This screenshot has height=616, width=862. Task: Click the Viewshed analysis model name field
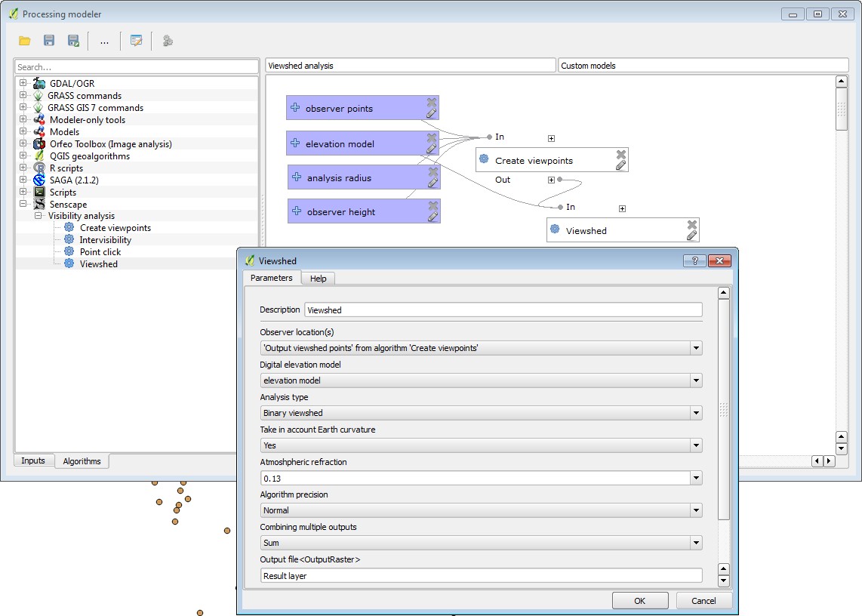[x=411, y=66]
